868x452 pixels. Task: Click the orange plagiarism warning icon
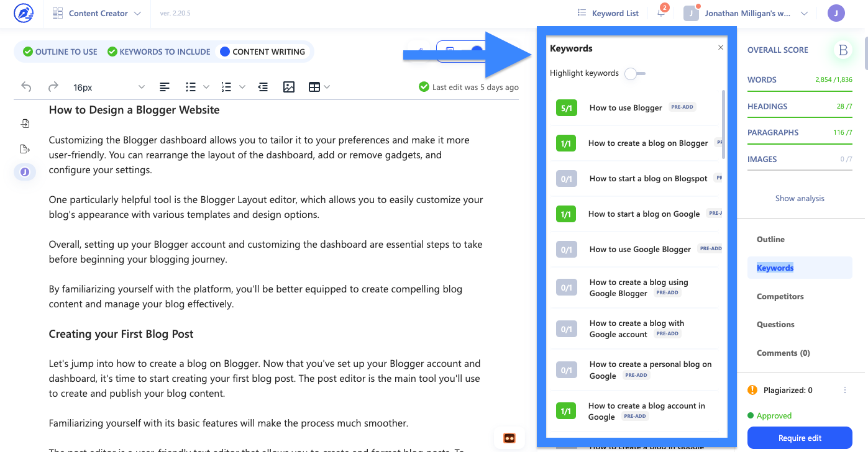click(752, 391)
